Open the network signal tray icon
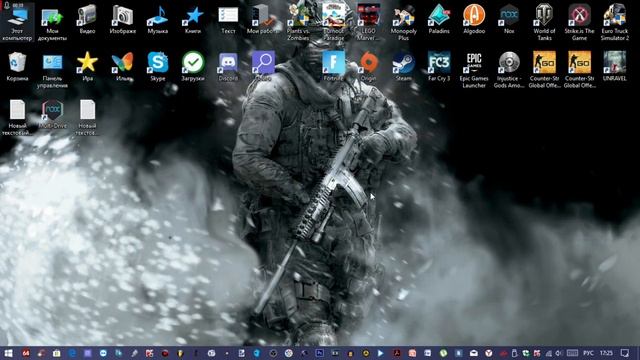Image resolution: width=640 pixels, height=360 pixels. pos(549,353)
